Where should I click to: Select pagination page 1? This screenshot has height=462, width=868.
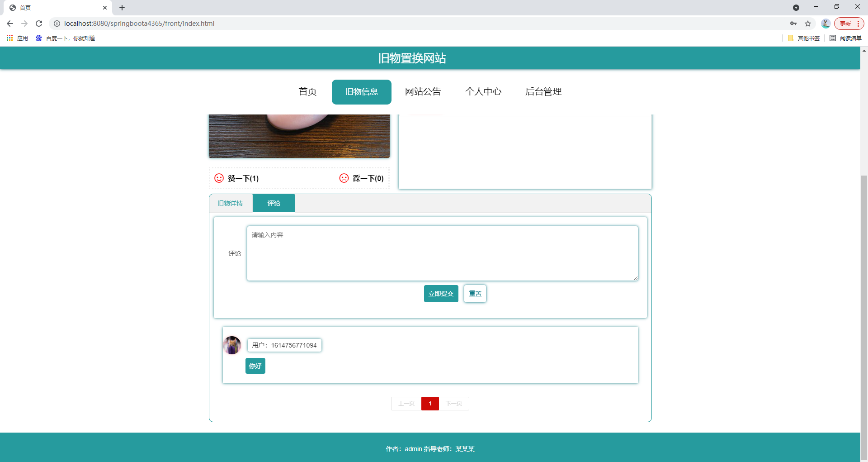pos(430,404)
